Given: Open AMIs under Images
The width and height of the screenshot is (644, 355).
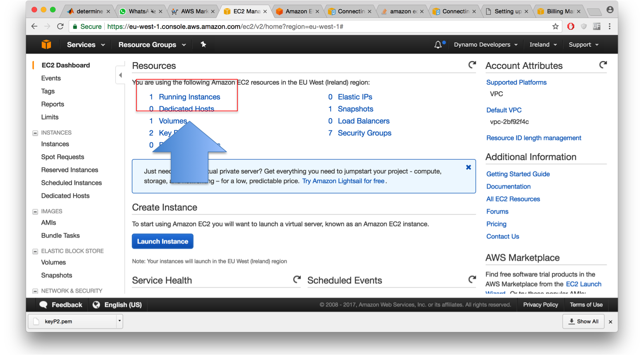Looking at the screenshot, I should tap(48, 222).
